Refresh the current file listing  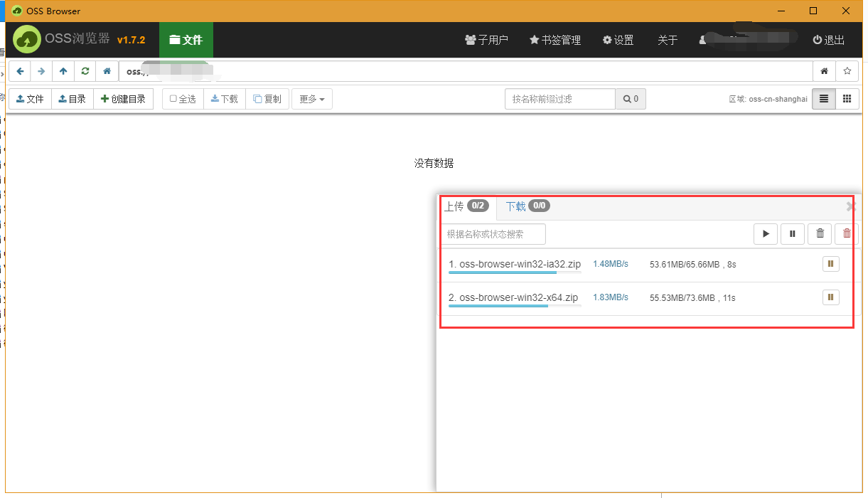[x=85, y=71]
